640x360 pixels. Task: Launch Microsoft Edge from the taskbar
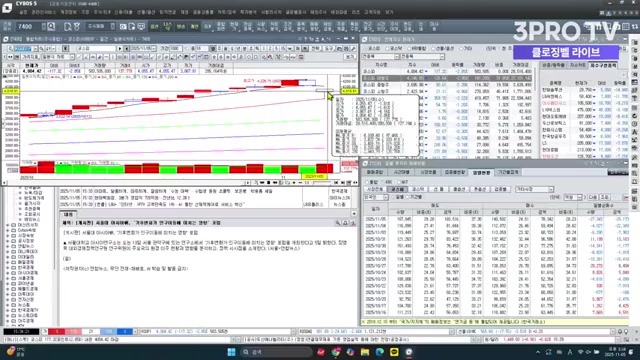point(379,352)
